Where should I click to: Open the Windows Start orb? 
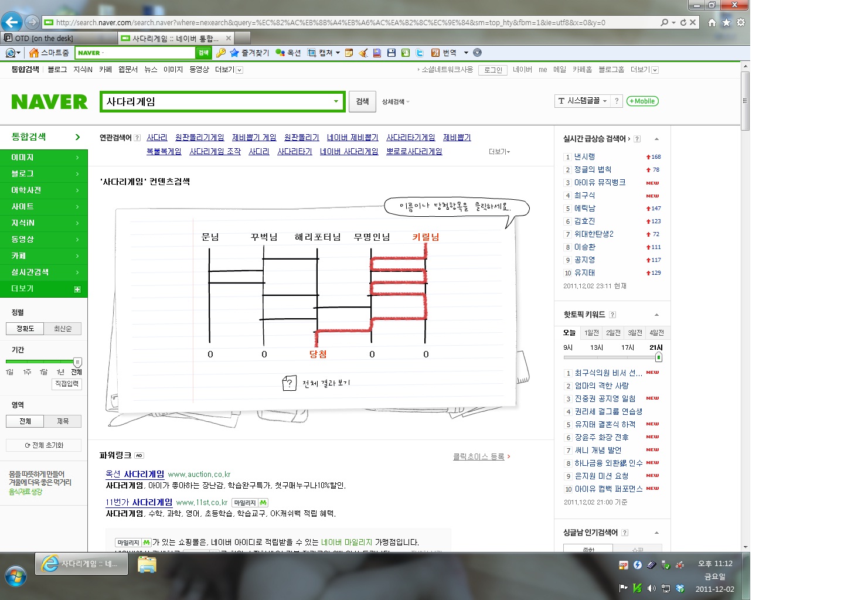16,576
